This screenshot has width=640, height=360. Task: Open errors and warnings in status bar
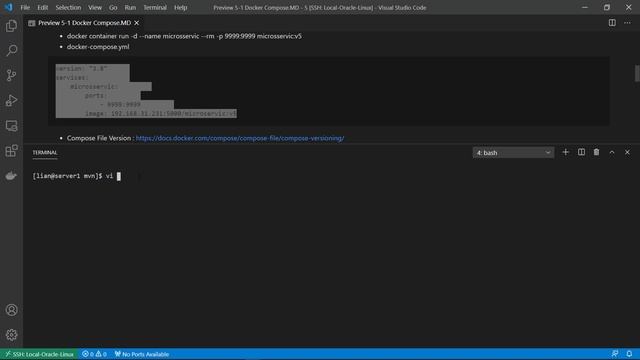click(x=94, y=354)
